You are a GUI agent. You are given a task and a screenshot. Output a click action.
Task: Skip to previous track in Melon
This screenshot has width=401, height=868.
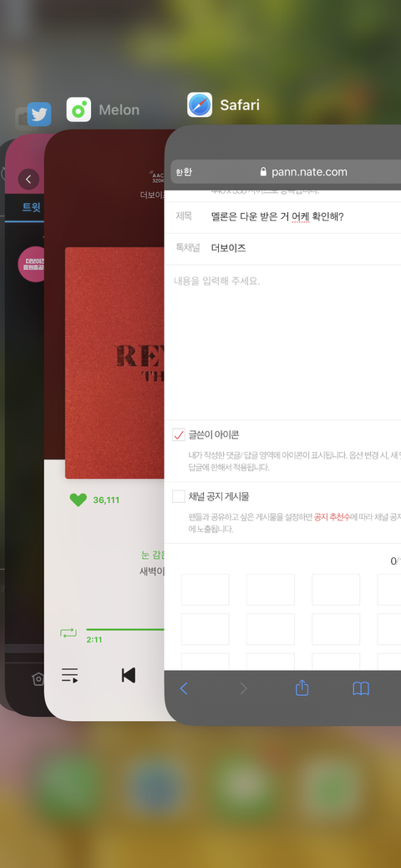click(x=129, y=675)
